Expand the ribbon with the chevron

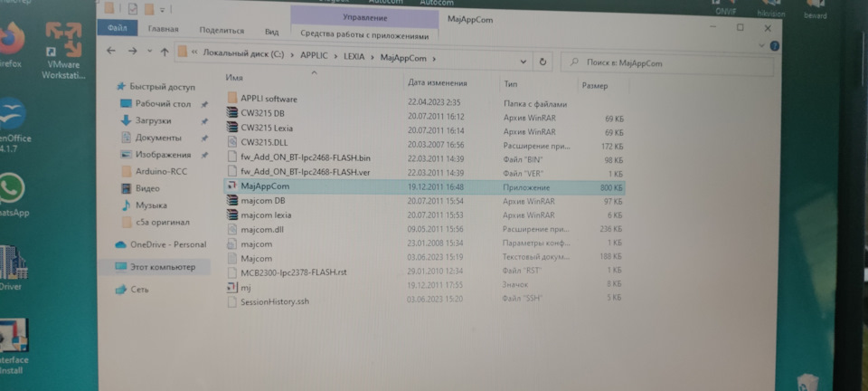coord(763,45)
